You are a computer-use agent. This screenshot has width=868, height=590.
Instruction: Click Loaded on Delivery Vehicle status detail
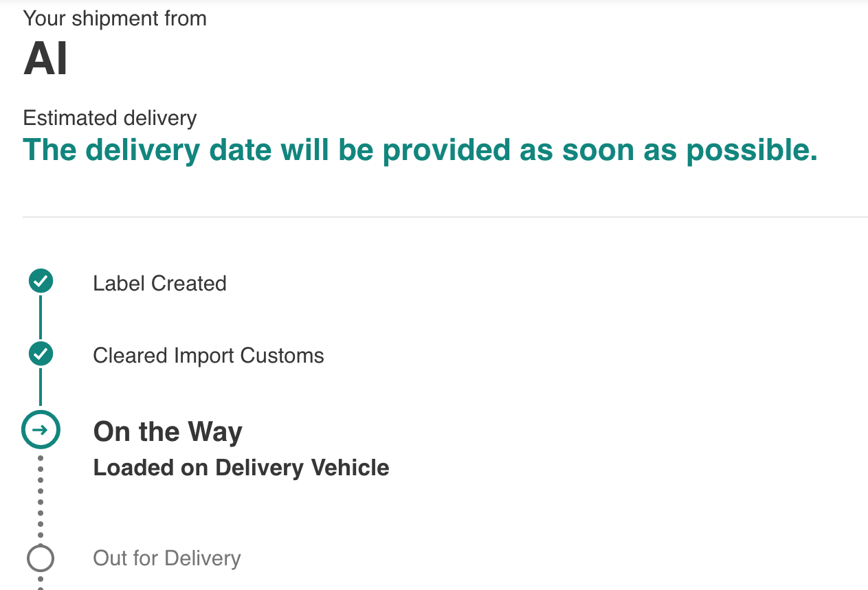(x=241, y=468)
